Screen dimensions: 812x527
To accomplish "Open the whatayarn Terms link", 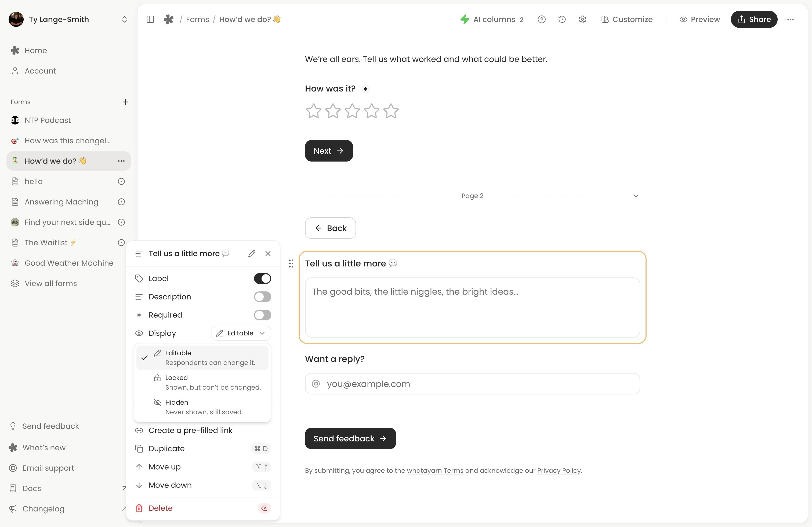I will pyautogui.click(x=435, y=471).
